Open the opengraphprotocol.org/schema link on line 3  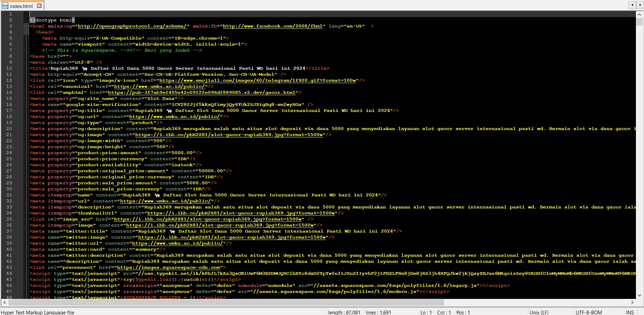click(132, 26)
